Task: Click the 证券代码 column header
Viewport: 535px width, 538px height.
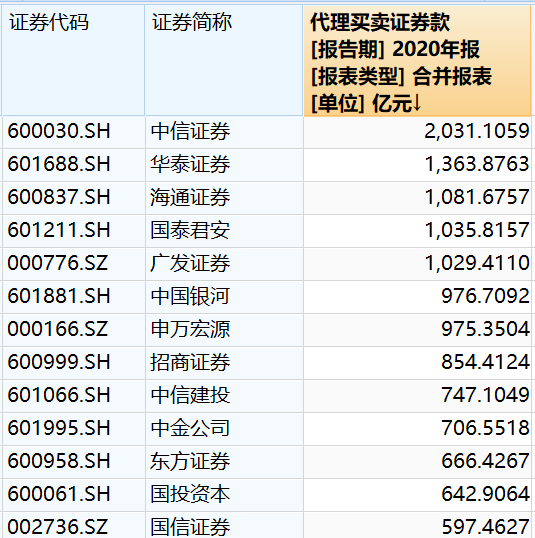Action: (73, 60)
